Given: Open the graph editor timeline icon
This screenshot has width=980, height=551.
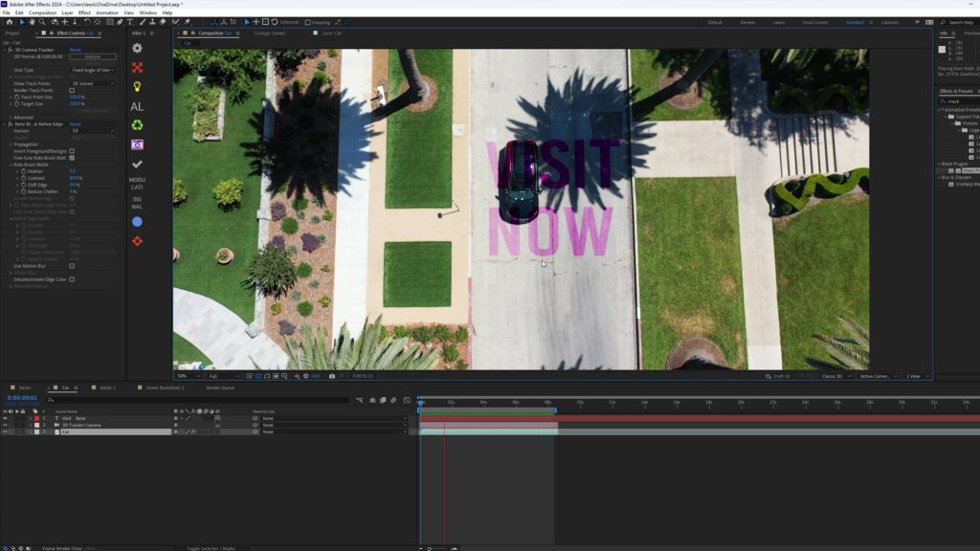Looking at the screenshot, I should tap(407, 401).
